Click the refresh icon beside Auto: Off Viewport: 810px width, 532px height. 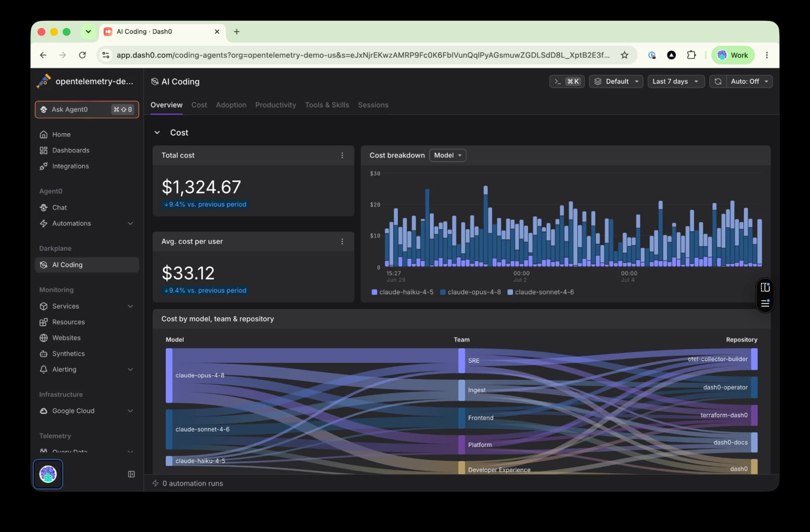(x=718, y=81)
